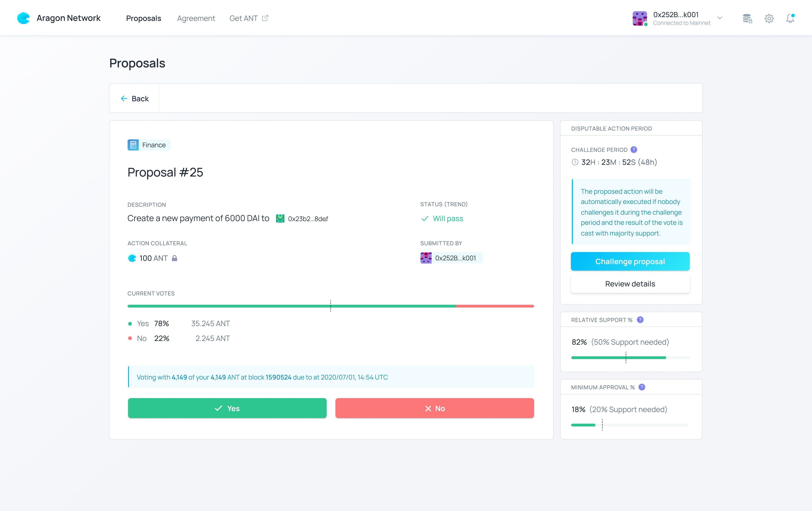This screenshot has height=511, width=812.
Task: Click the token balance stack icon
Action: click(747, 19)
